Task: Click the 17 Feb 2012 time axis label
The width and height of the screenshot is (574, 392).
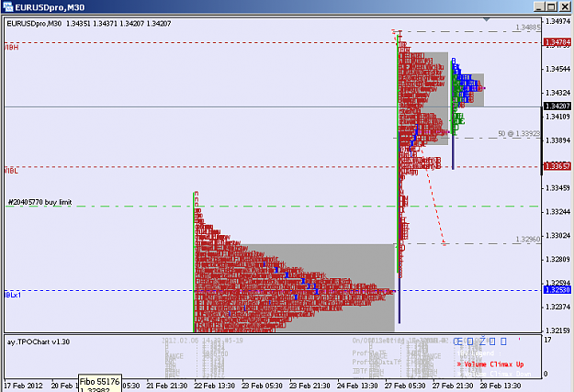Action: click(24, 386)
